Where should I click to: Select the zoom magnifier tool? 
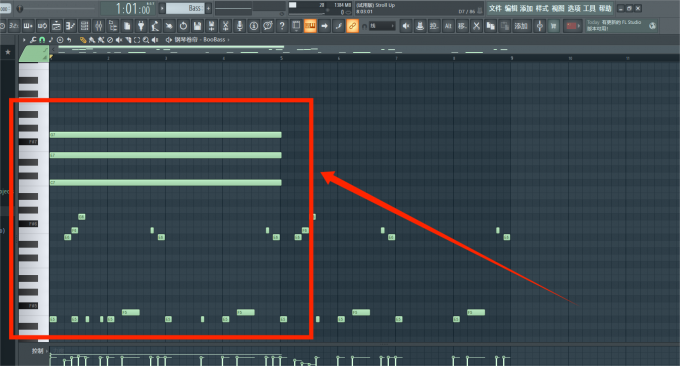coord(146,39)
